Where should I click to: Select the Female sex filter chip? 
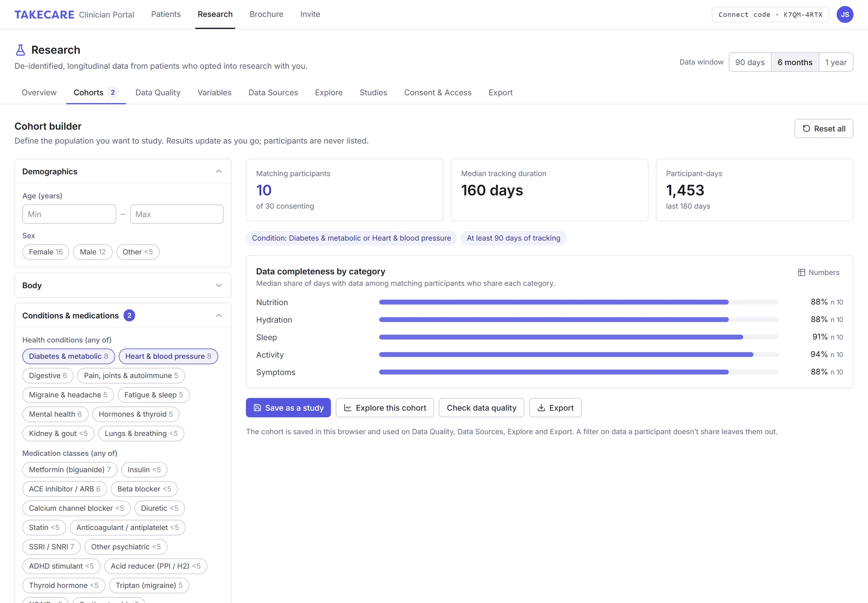click(x=46, y=252)
